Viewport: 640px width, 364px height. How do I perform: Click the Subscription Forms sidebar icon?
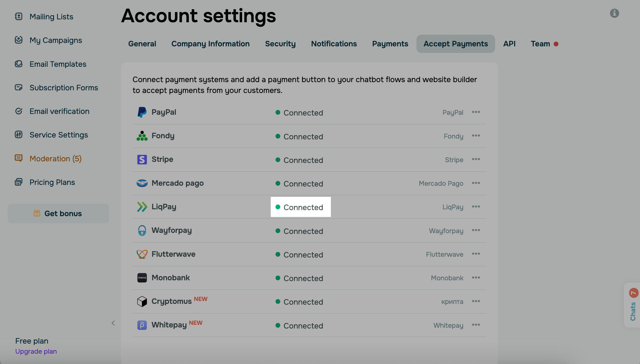(x=19, y=87)
